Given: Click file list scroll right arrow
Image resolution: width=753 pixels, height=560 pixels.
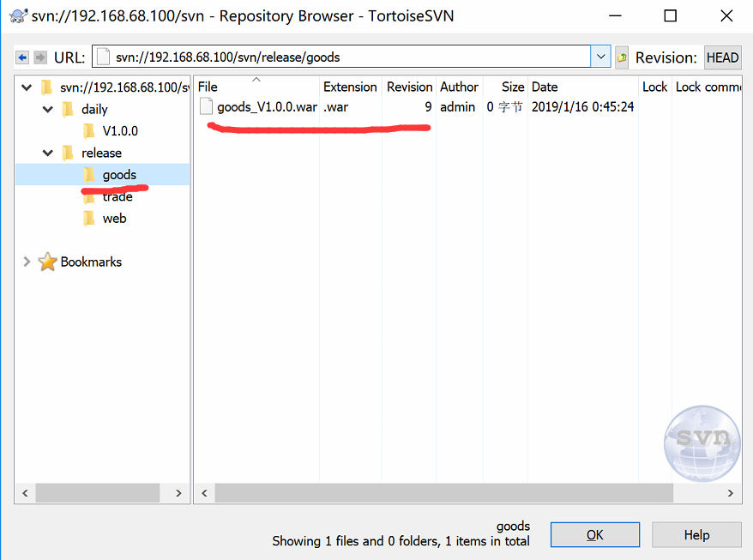Looking at the screenshot, I should [x=731, y=493].
